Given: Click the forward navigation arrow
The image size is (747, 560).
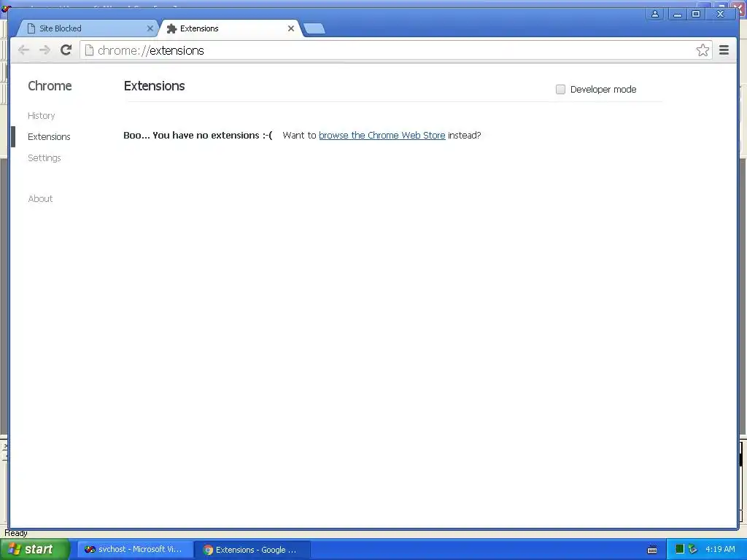Looking at the screenshot, I should pyautogui.click(x=44, y=50).
